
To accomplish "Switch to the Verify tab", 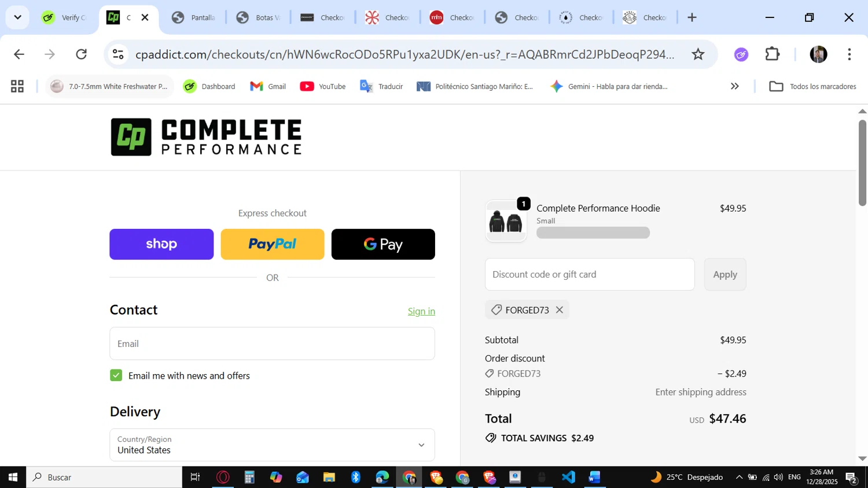I will pyautogui.click(x=64, y=17).
